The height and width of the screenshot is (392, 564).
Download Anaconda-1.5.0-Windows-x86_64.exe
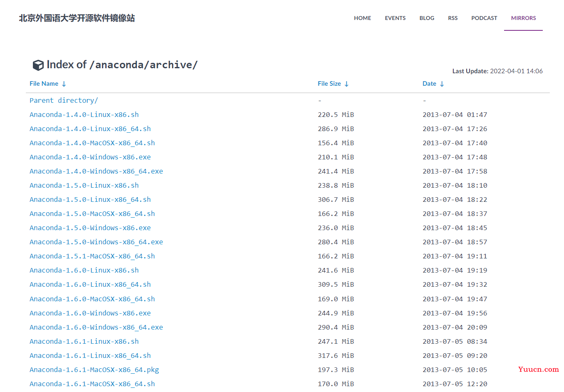coord(96,242)
